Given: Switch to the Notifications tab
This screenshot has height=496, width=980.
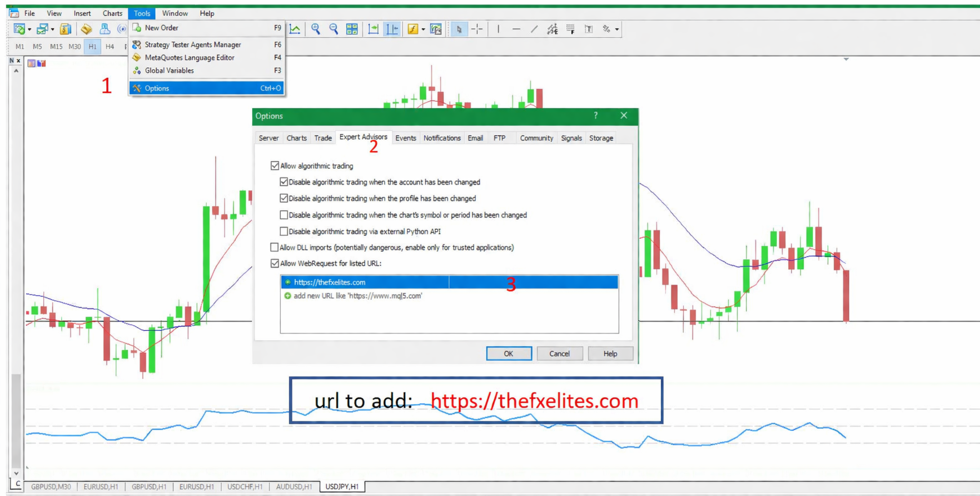Looking at the screenshot, I should point(442,138).
